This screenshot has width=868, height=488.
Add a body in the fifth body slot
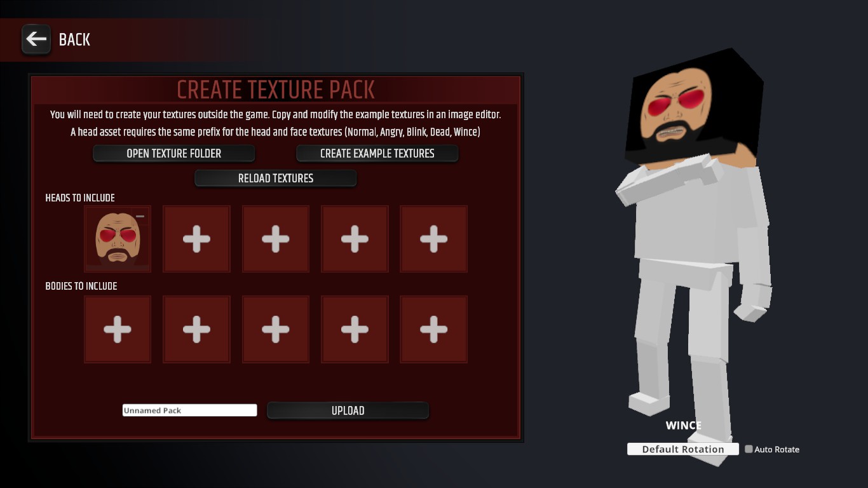pyautogui.click(x=433, y=329)
